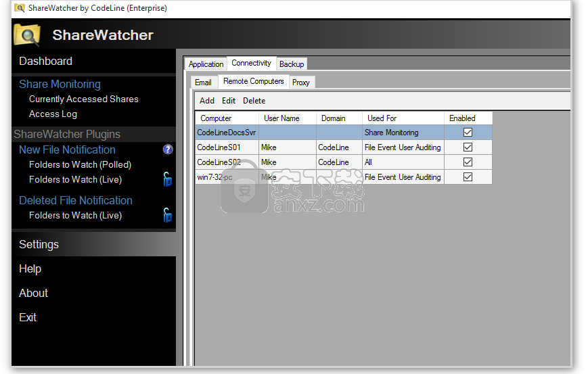Click user name Mike for CodeLineS02
Viewport: 588px width, 374px height.
[x=288, y=162]
